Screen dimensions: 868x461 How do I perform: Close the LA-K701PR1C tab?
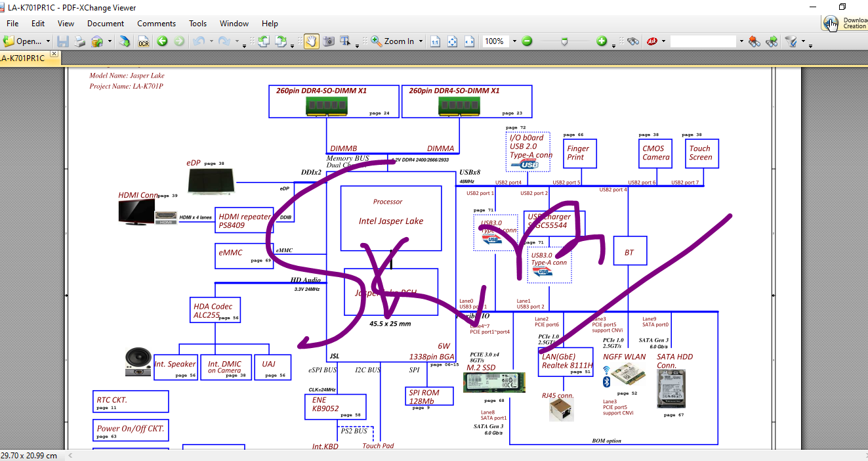tap(54, 54)
